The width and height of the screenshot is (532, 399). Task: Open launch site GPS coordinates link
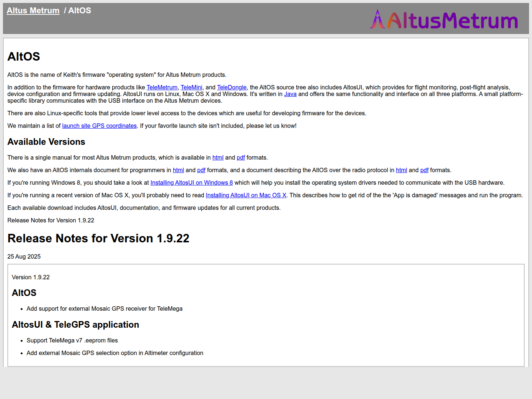click(x=99, y=126)
